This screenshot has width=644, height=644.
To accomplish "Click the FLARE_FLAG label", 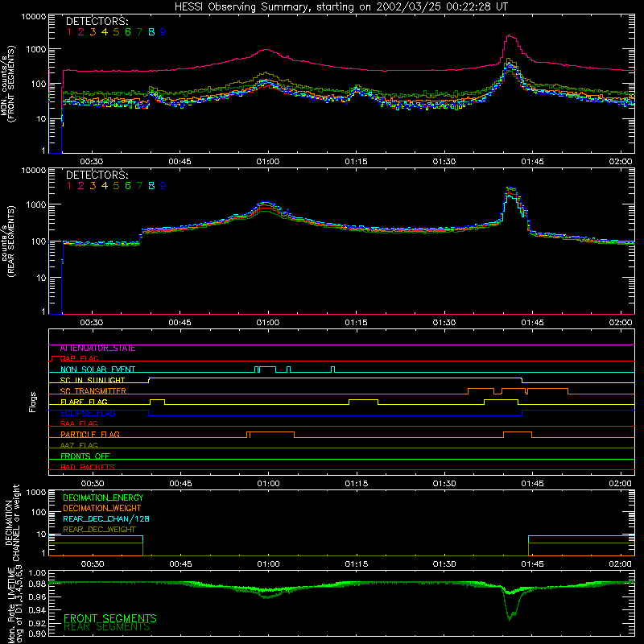I will click(x=84, y=402).
